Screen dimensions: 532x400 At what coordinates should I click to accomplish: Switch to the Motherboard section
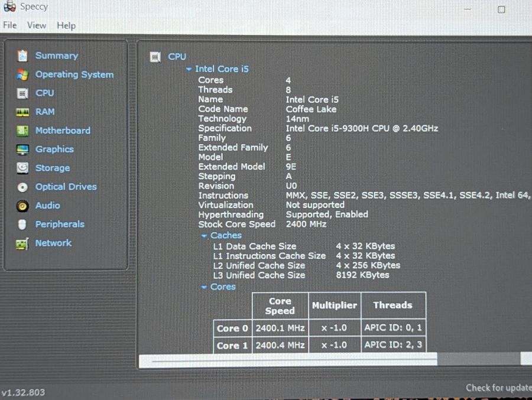63,130
